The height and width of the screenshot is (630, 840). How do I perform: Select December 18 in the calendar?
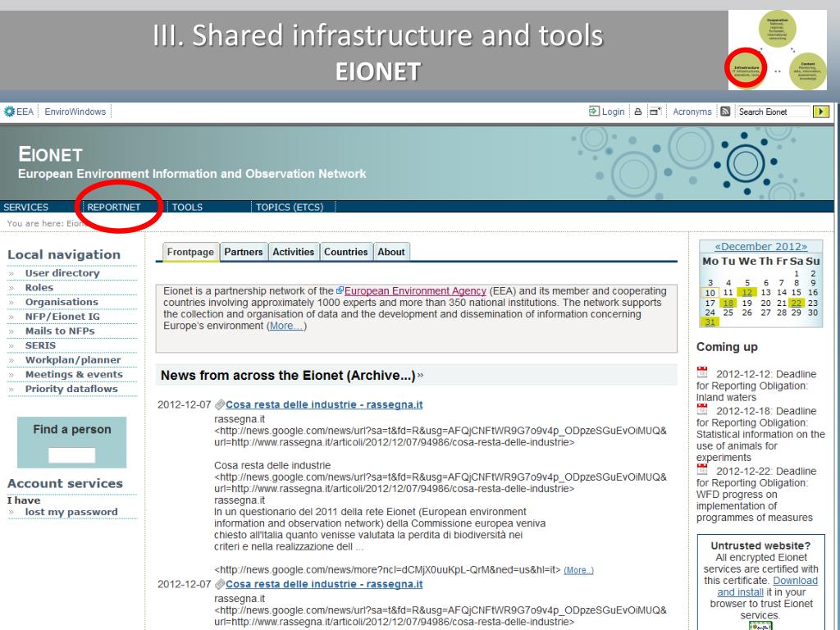(728, 304)
